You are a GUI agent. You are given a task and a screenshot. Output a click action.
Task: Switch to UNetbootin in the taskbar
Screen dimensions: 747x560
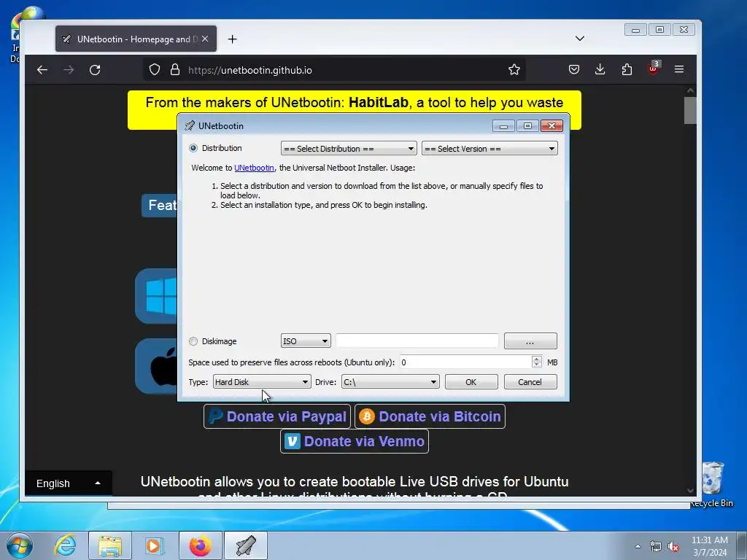pyautogui.click(x=246, y=545)
